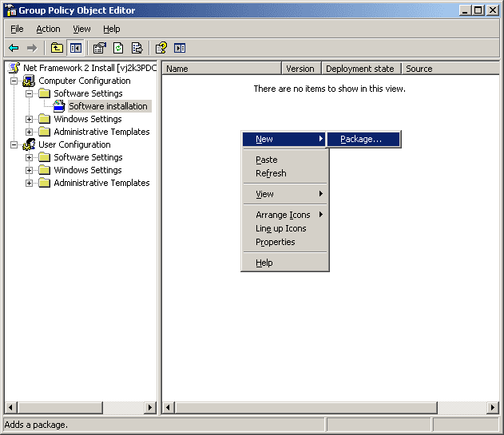Sort by the Deployment state column header
504x435 pixels.
coord(362,69)
